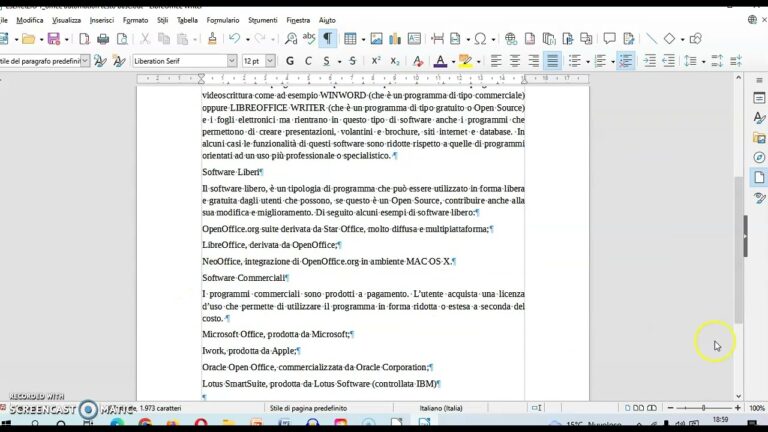Expand the bulleted list style dropdown
This screenshot has width=768, height=432.
click(x=588, y=62)
